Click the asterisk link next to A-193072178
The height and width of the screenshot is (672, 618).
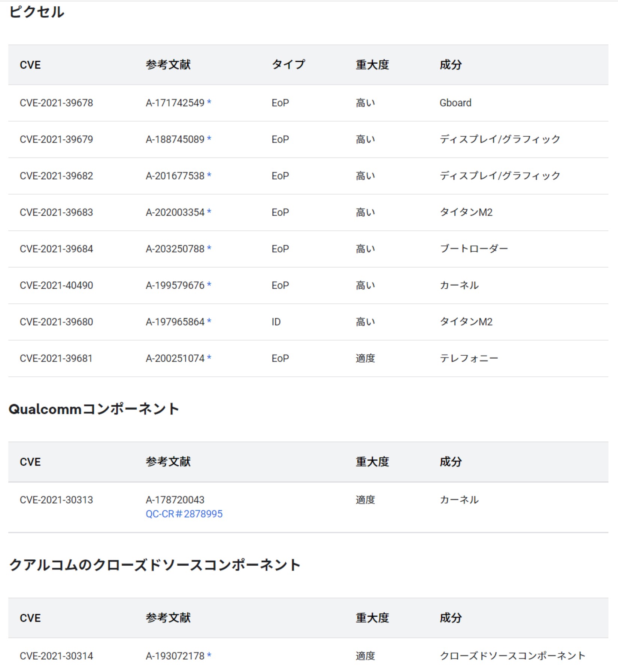click(209, 655)
